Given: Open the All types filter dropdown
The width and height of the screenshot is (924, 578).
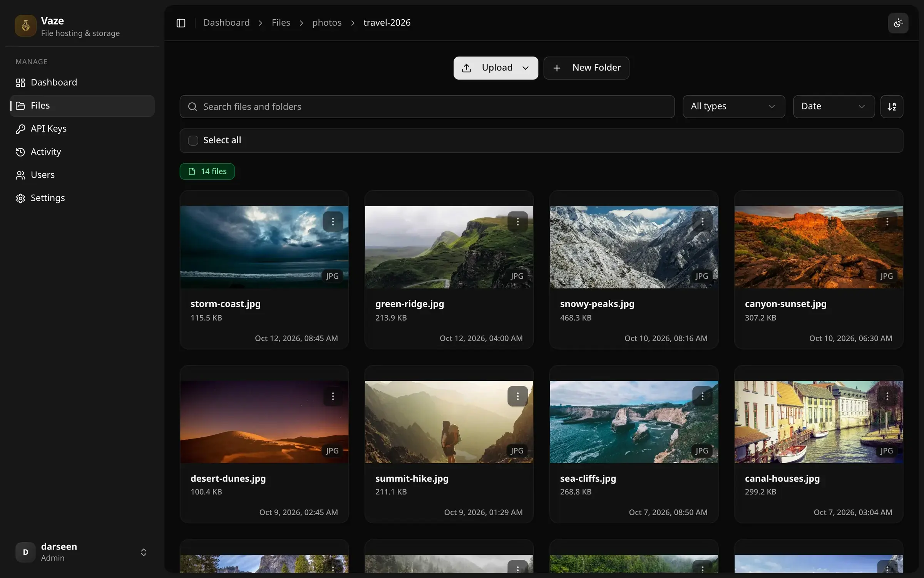Looking at the screenshot, I should point(733,107).
